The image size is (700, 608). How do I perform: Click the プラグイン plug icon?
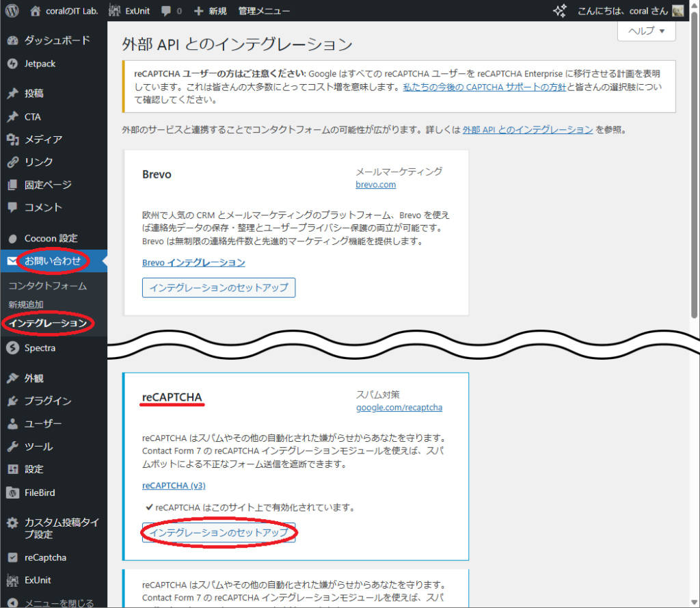point(12,401)
